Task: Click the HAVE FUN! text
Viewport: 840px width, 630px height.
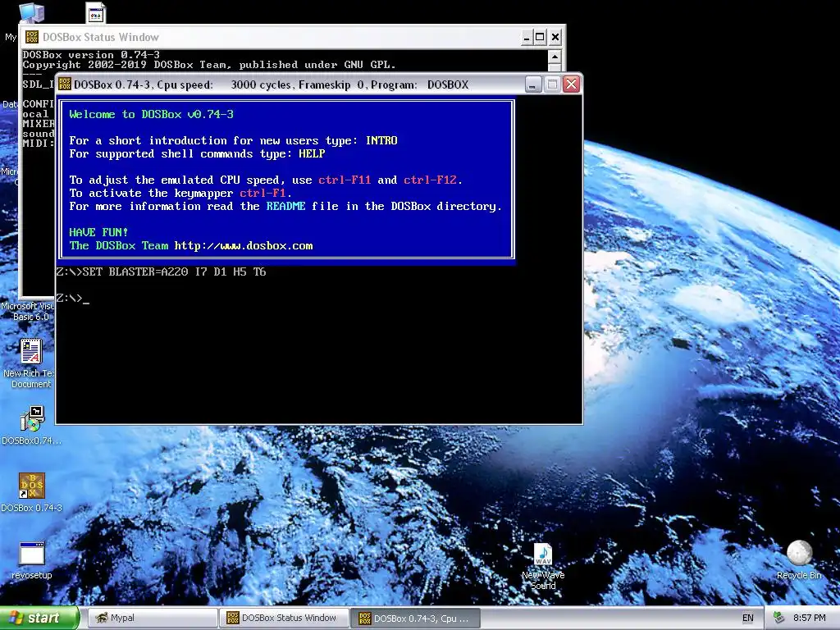Action: (98, 232)
